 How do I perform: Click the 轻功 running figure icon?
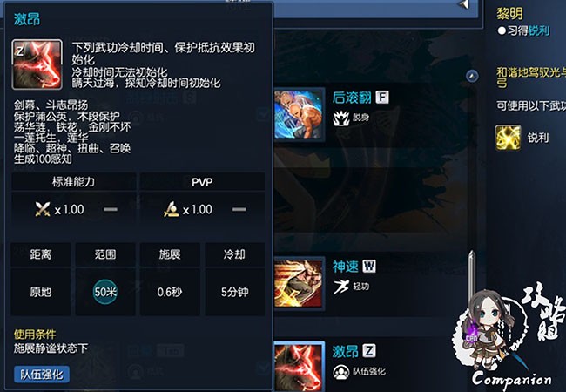click(341, 287)
